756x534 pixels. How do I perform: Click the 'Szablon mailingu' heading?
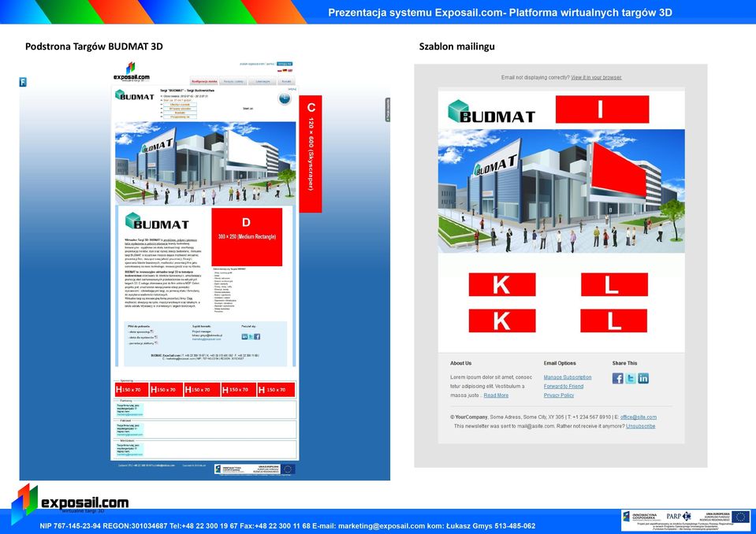coord(456,46)
